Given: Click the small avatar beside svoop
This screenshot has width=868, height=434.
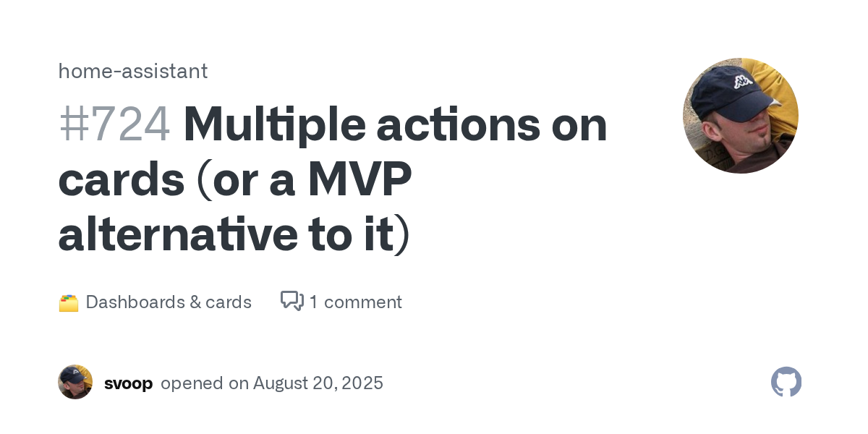Looking at the screenshot, I should 75,382.
